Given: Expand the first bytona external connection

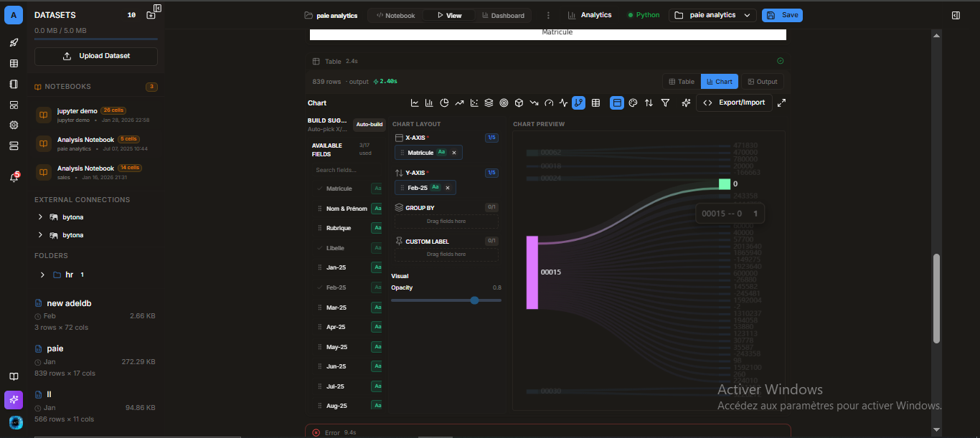Looking at the screenshot, I should tap(40, 216).
